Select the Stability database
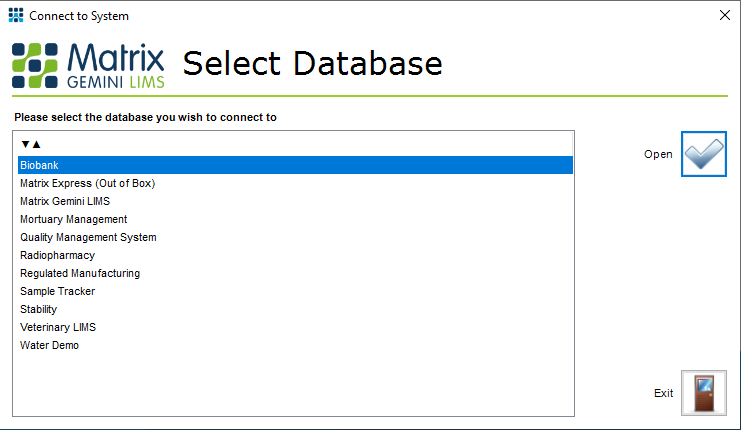Image resolution: width=741 pixels, height=430 pixels. [38, 309]
